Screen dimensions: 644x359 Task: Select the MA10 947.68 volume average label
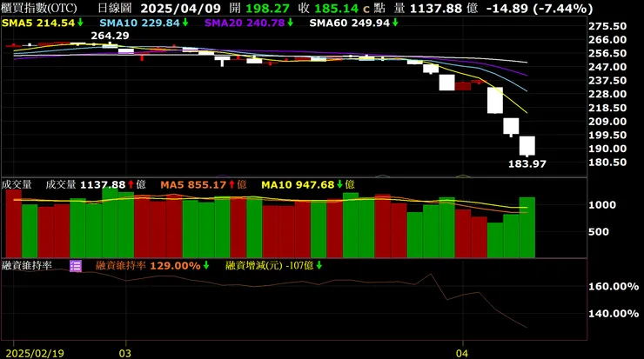pyautogui.click(x=308, y=184)
